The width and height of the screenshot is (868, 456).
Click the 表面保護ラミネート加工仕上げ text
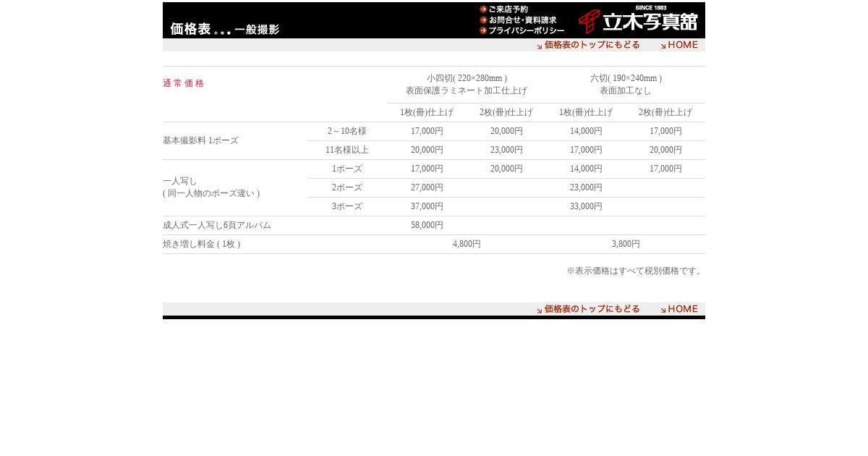point(467,90)
